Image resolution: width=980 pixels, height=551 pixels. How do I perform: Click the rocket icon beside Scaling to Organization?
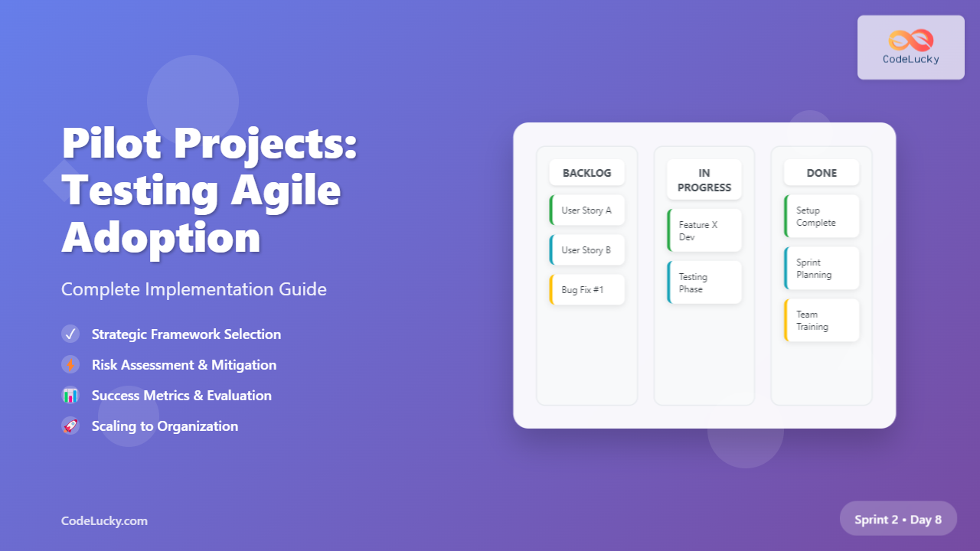click(x=70, y=426)
